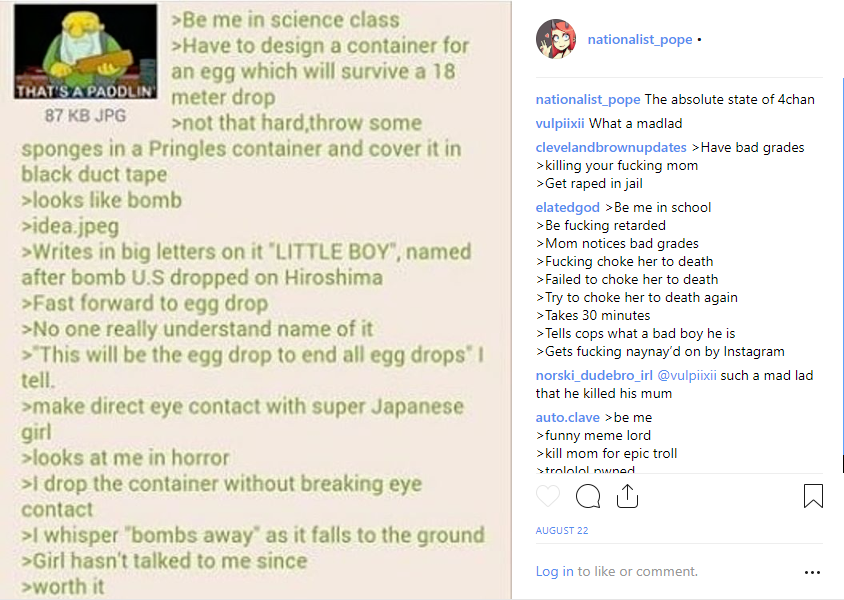844x600 pixels.
Task: Click the 4chan greentext post image
Action: [256, 300]
